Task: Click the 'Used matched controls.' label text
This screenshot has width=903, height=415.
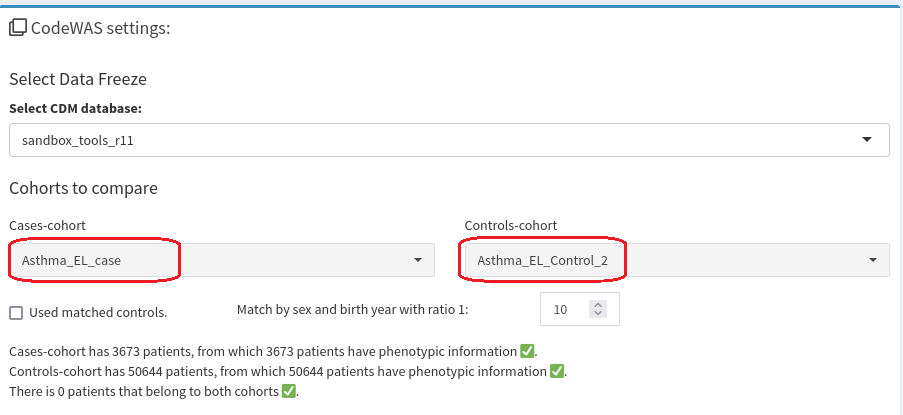Action: (98, 313)
